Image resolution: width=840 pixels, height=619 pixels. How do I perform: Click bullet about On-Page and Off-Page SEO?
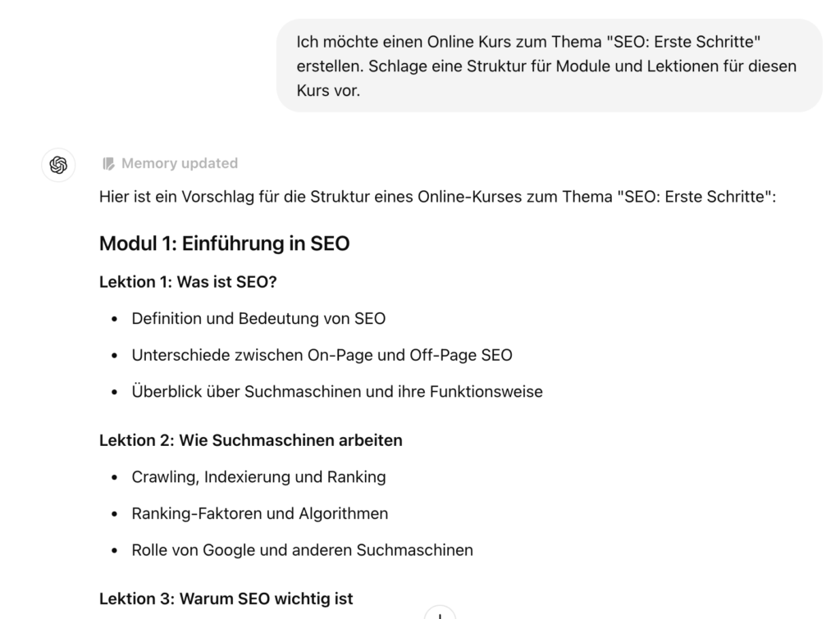pos(322,355)
